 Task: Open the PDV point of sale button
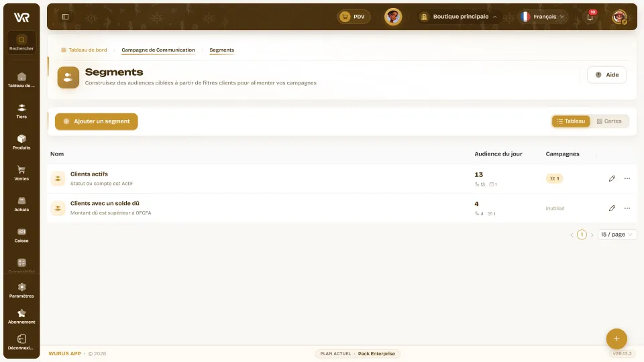[354, 17]
